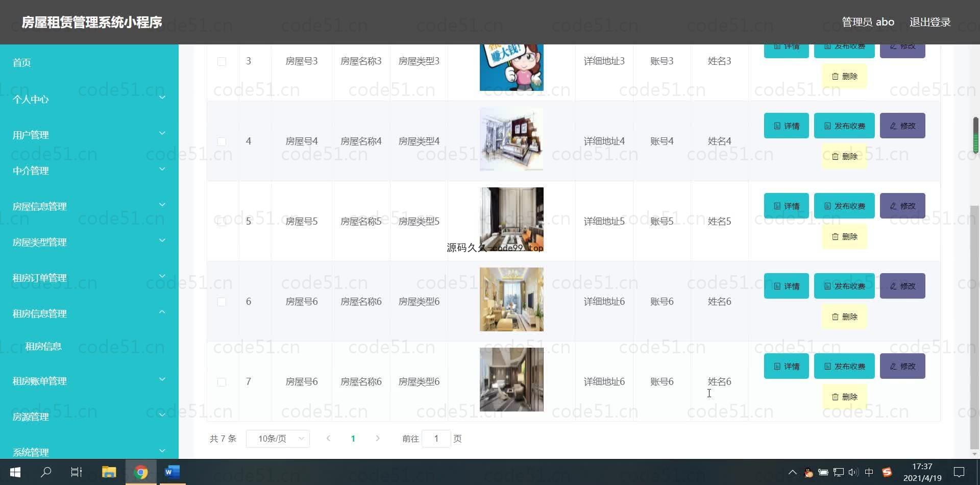Viewport: 980px width, 485px height.
Task: Expand the 用户管理 menu
Action: pos(89,135)
